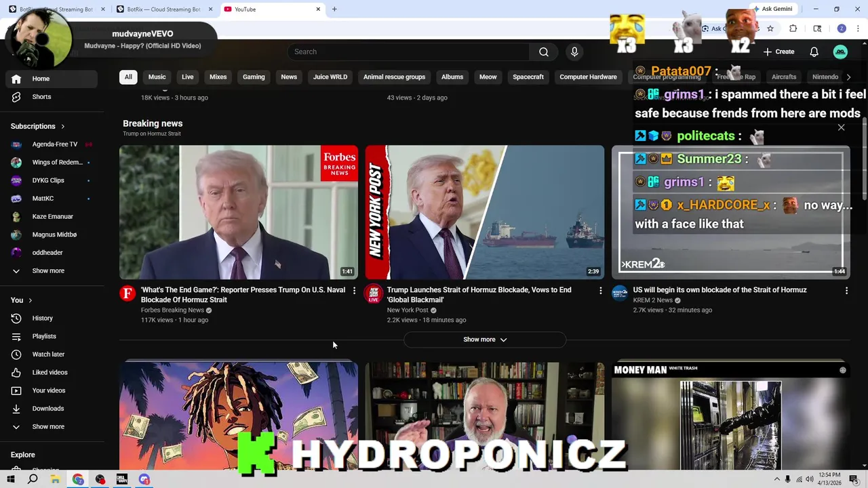Screen dimensions: 868x488
Task: Select the Meow filter chip
Action: coord(488,77)
